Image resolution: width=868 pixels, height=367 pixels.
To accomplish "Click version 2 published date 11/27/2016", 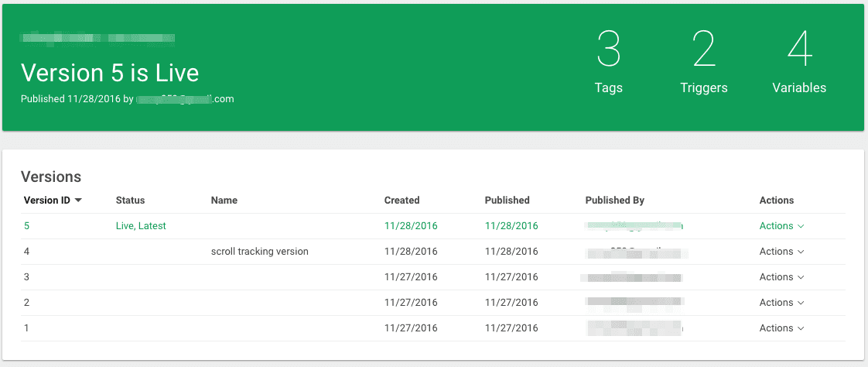I will 511,302.
